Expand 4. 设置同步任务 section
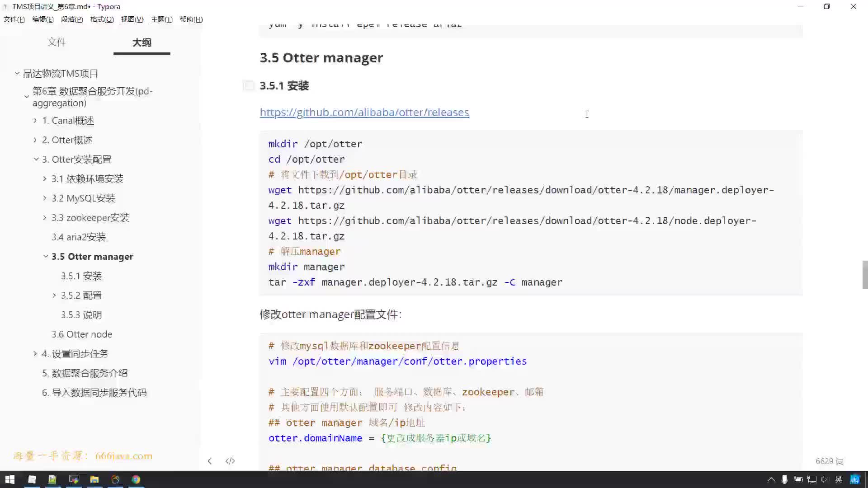This screenshot has width=868, height=488. pos(35,353)
